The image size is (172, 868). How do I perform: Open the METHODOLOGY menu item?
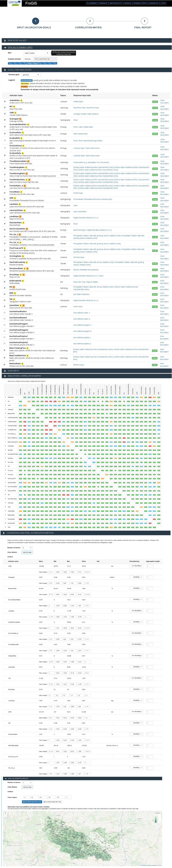click(116, 3)
